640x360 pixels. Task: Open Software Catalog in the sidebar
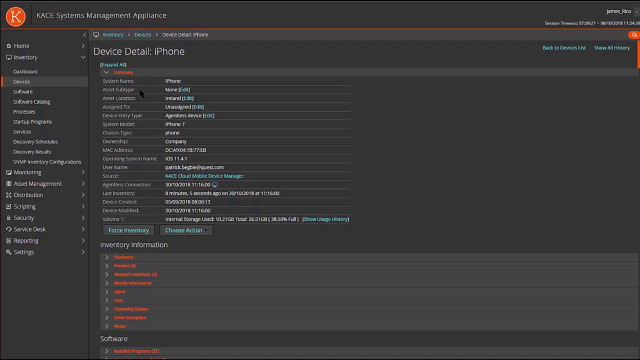(x=31, y=102)
